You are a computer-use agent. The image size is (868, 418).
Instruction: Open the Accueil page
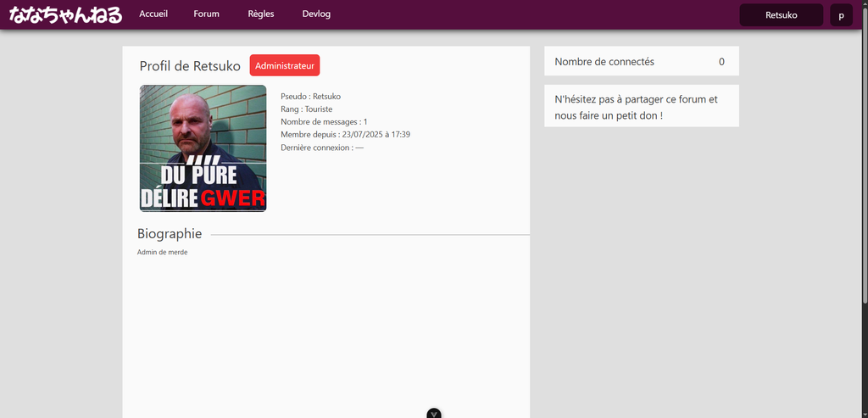tap(153, 14)
